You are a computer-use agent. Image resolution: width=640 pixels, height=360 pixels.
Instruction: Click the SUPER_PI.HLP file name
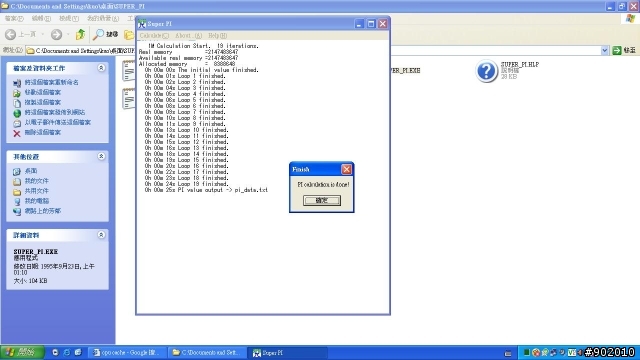[x=520, y=64]
